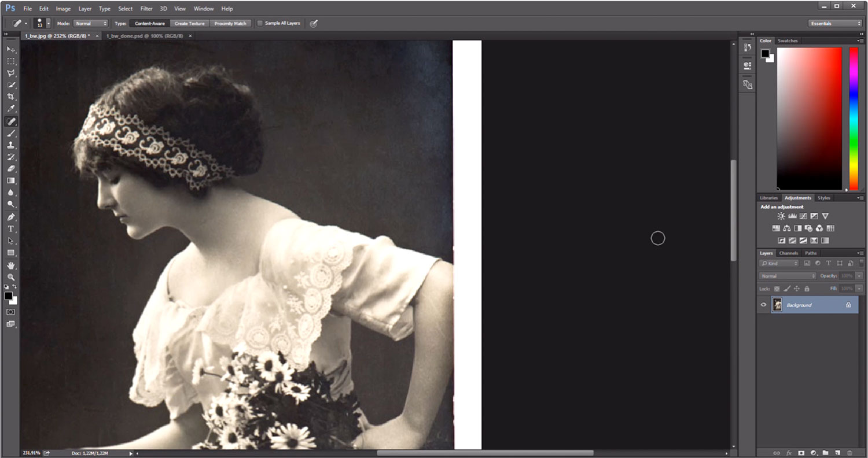Viewport: 868px width, 458px height.
Task: Select the Crop tool
Action: pyautogui.click(x=11, y=97)
